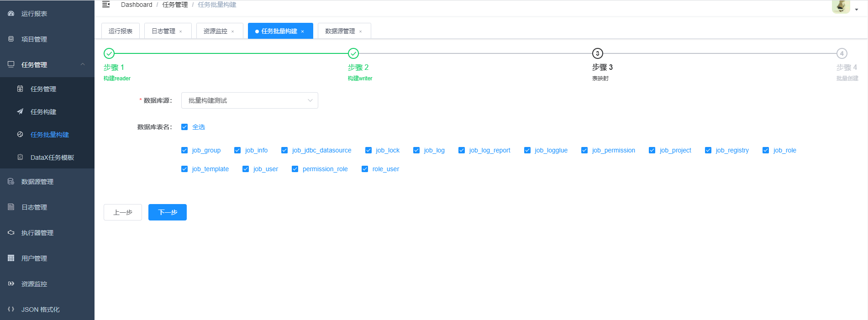Close the 日志管理 tab
This screenshot has height=320, width=868.
click(x=181, y=31)
